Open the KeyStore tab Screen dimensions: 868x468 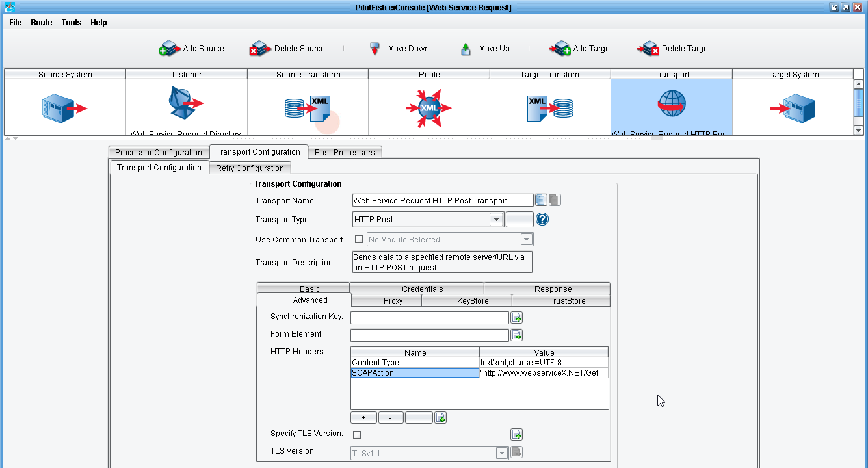[x=467, y=300]
